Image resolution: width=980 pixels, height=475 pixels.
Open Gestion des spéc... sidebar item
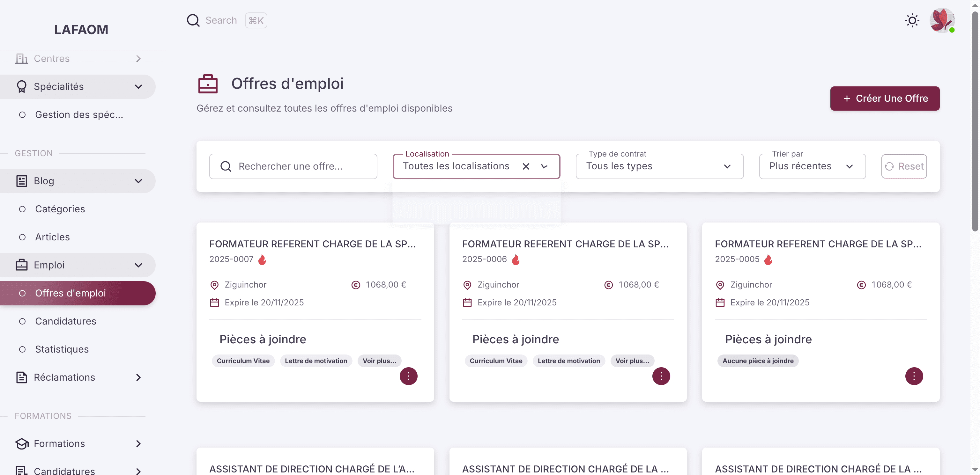click(78, 114)
